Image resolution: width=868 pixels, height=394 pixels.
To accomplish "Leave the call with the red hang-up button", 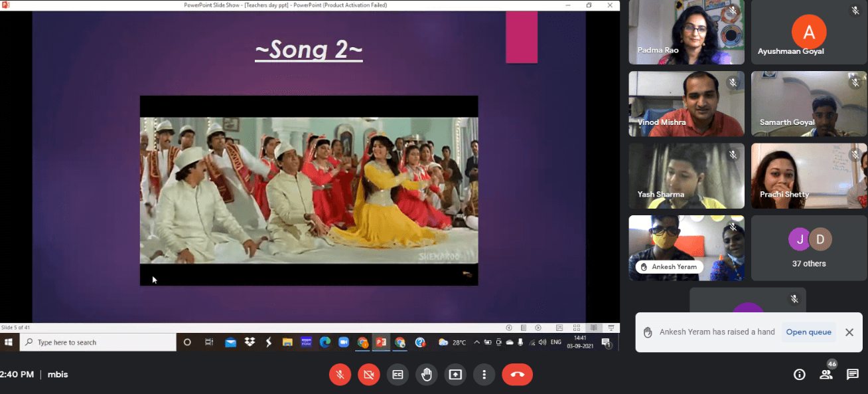I will [518, 375].
